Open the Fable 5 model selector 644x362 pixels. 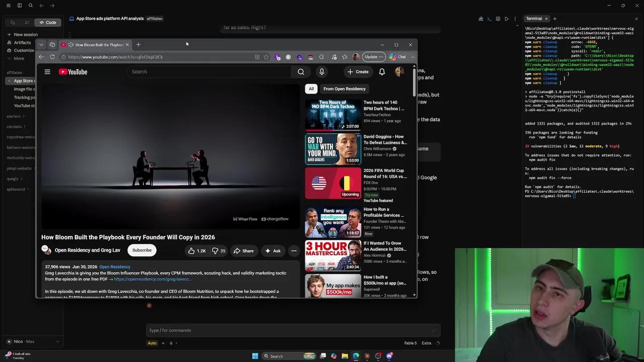[410, 343]
